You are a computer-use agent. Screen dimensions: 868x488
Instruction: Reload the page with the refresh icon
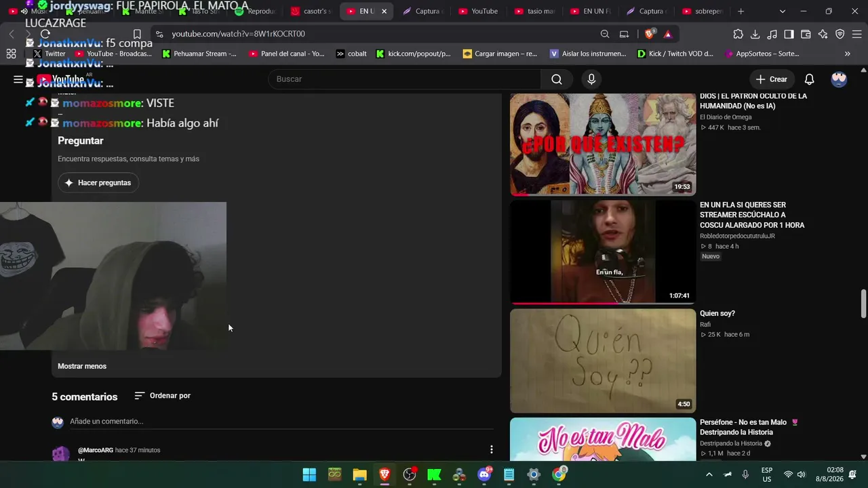(45, 34)
